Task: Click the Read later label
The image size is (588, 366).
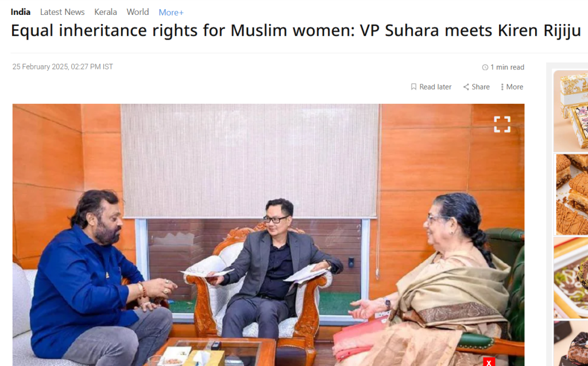Action: pyautogui.click(x=435, y=87)
